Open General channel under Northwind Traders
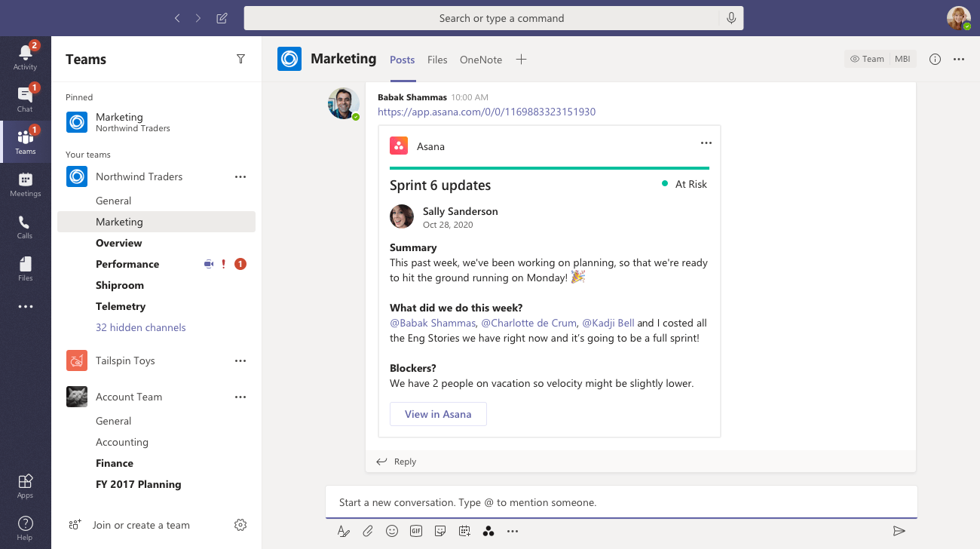The image size is (980, 549). coord(114,201)
